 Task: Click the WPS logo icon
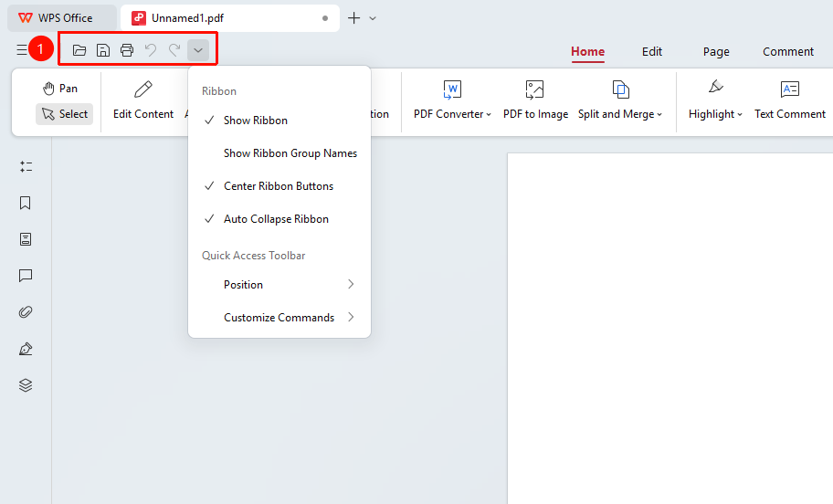pyautogui.click(x=25, y=18)
